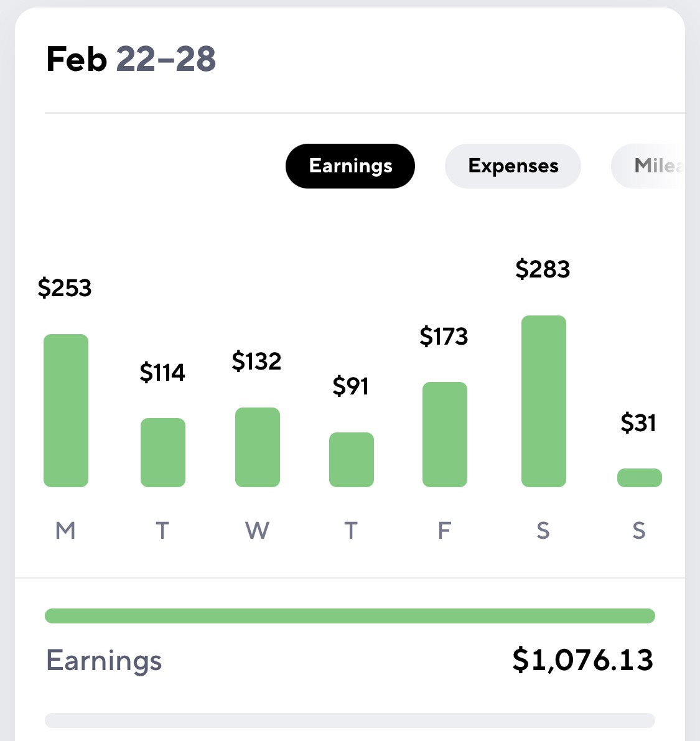The height and width of the screenshot is (741, 700).
Task: Click the $283 value label
Action: point(543,269)
